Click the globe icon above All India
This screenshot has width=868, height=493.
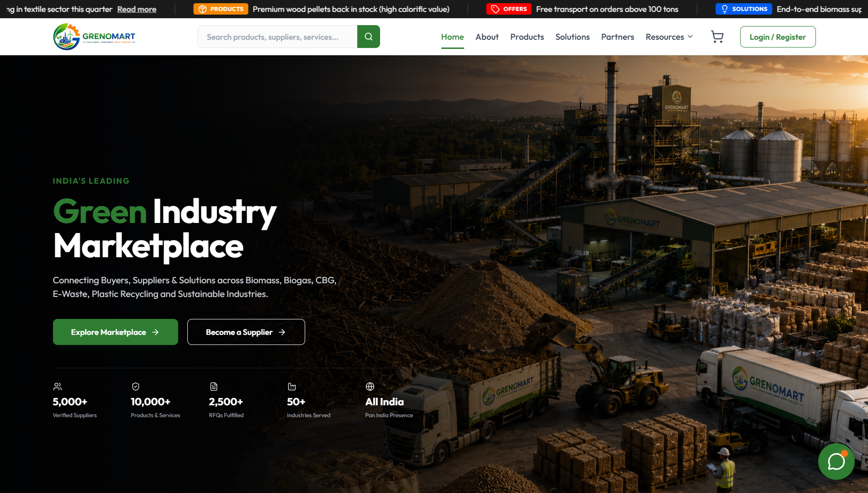tap(370, 387)
